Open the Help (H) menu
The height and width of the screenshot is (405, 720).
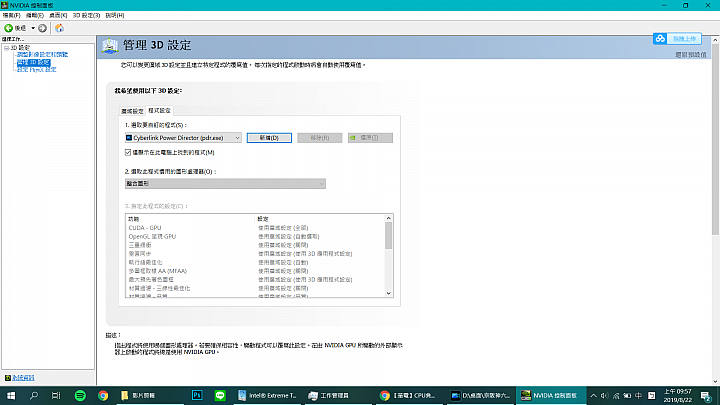click(115, 15)
